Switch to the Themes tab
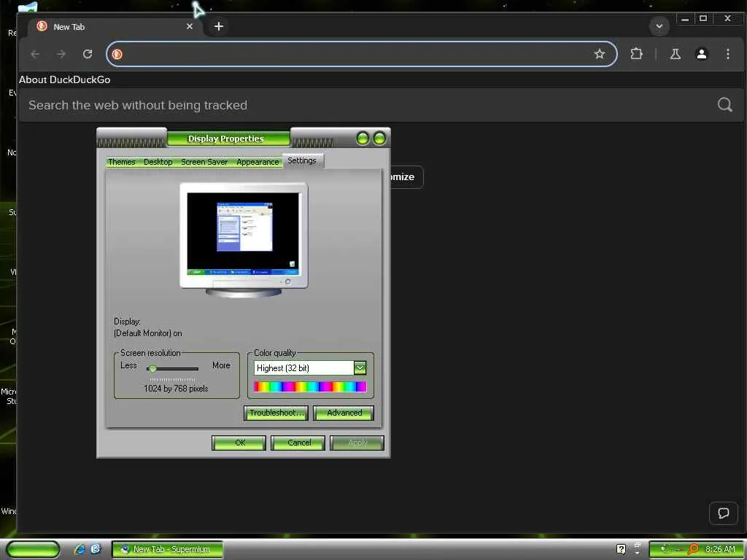Screen dimensions: 747x560 click(122, 162)
